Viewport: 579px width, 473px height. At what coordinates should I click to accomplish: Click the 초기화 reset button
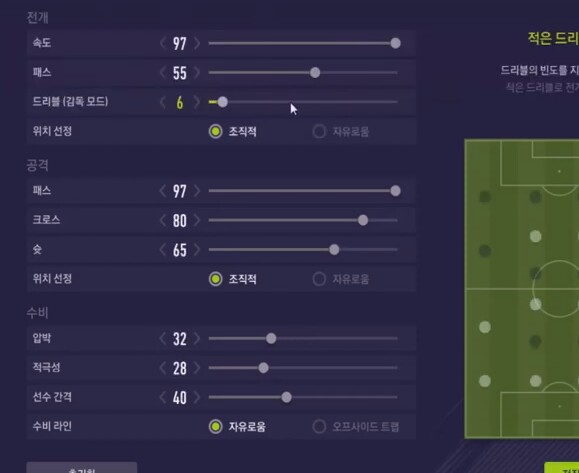point(82,468)
